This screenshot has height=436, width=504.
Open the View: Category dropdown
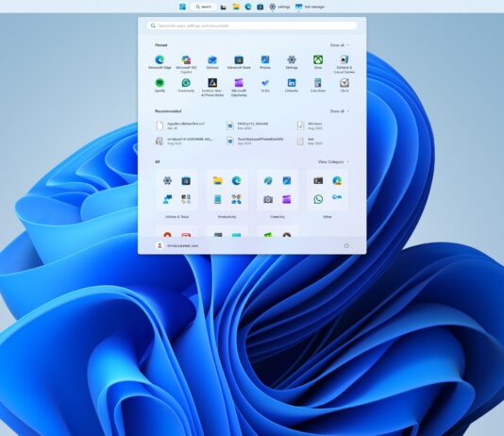[333, 161]
